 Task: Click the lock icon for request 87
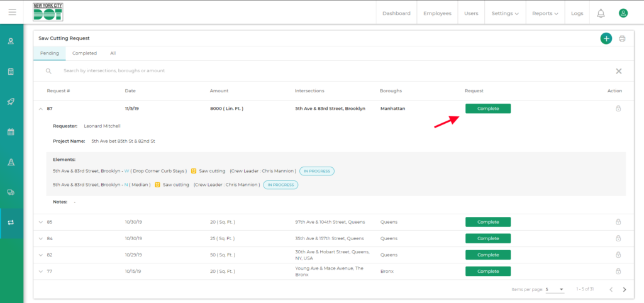coord(618,109)
